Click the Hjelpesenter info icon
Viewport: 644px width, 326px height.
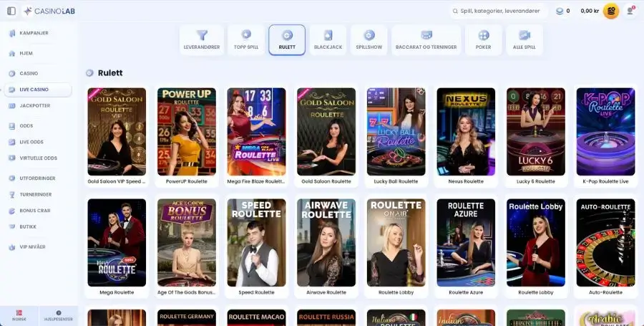pyautogui.click(x=59, y=313)
